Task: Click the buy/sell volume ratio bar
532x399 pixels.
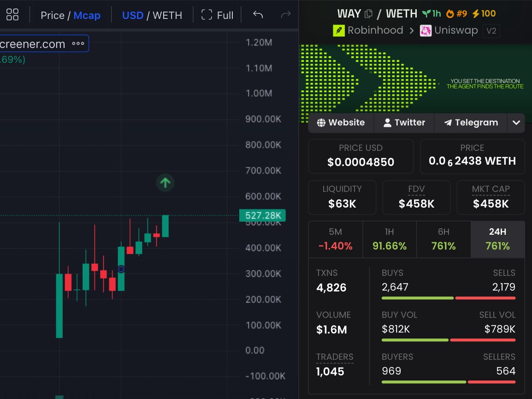Action: point(449,340)
